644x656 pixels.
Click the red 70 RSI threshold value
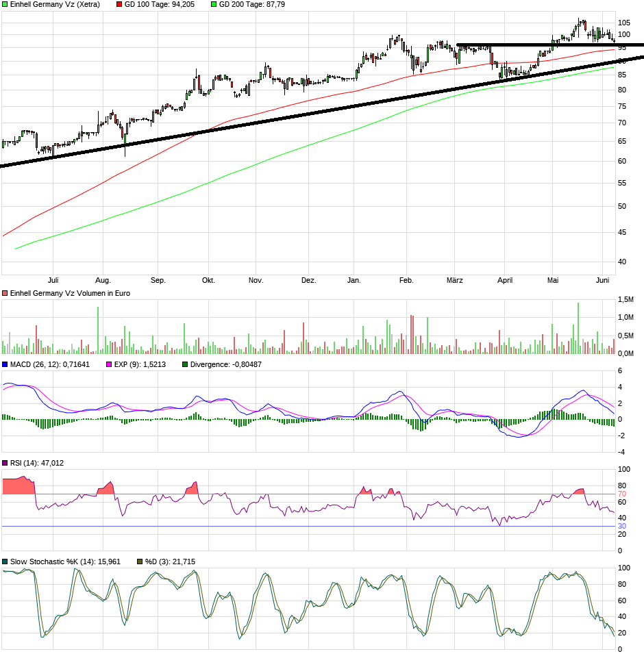[x=622, y=494]
